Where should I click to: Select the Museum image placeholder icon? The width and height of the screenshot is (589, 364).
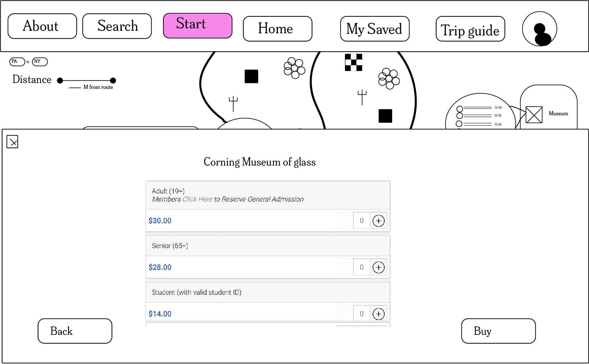(x=534, y=115)
